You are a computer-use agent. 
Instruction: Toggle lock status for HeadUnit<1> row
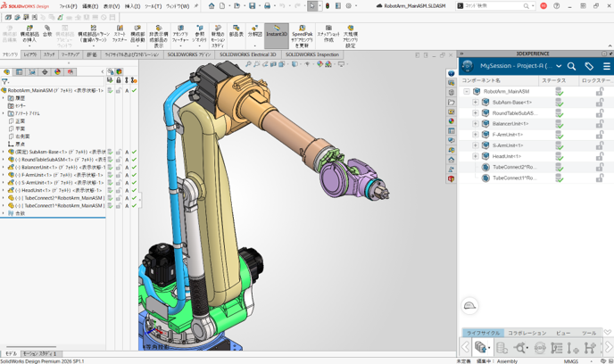[x=600, y=156]
